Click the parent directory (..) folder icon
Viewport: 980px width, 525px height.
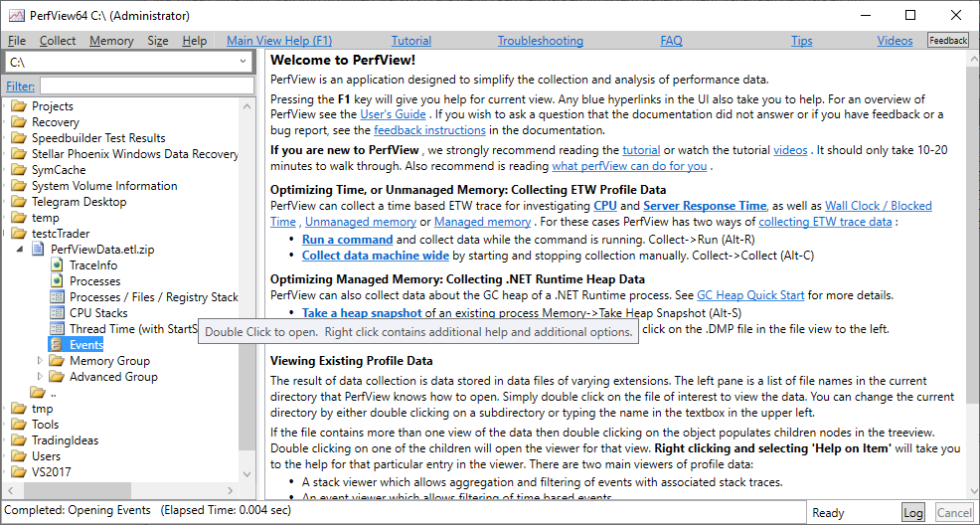click(38, 393)
